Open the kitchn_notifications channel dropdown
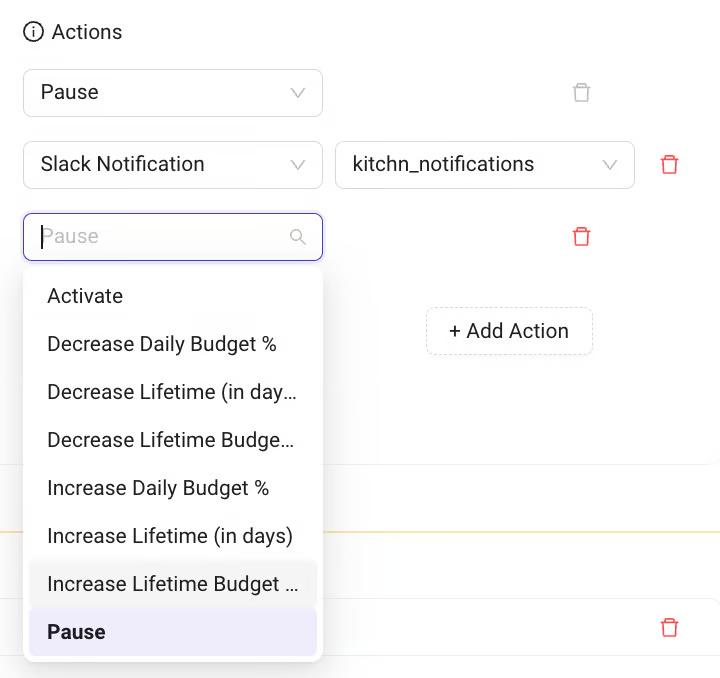 point(484,165)
